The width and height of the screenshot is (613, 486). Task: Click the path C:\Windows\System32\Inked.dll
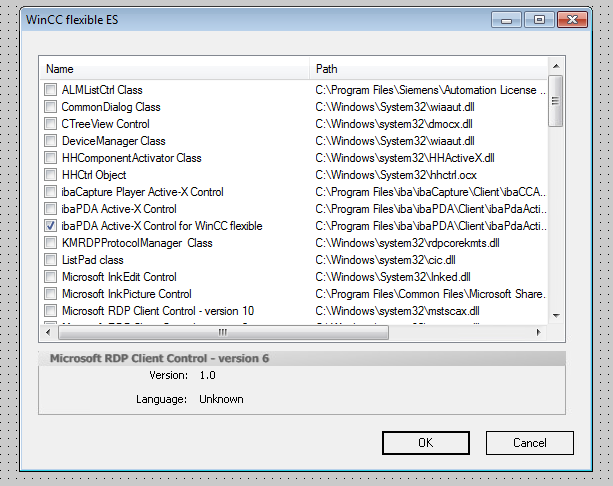(393, 277)
